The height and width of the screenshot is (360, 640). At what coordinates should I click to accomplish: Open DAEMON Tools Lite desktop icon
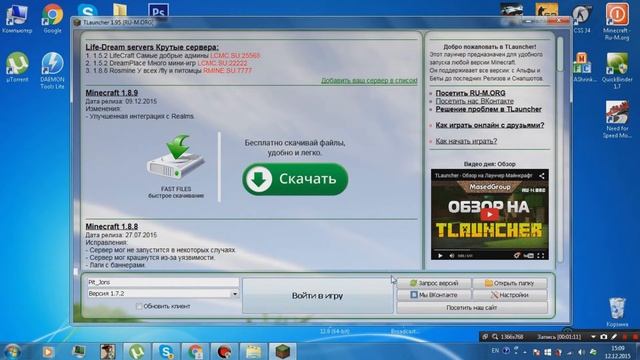(52, 70)
